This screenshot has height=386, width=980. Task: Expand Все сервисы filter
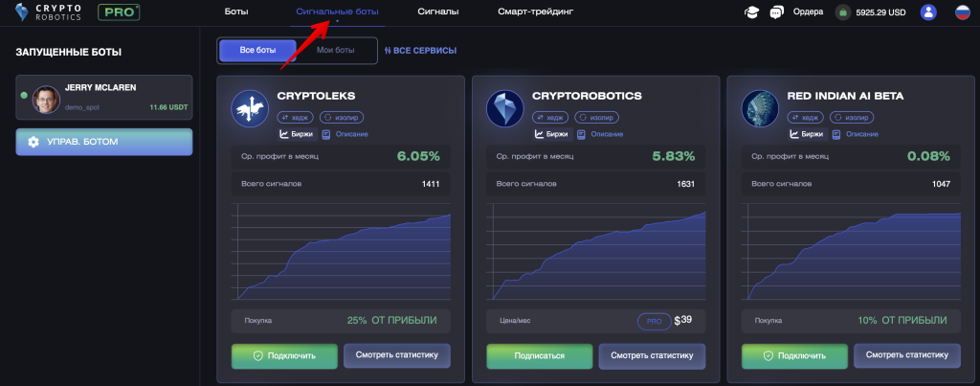click(420, 50)
